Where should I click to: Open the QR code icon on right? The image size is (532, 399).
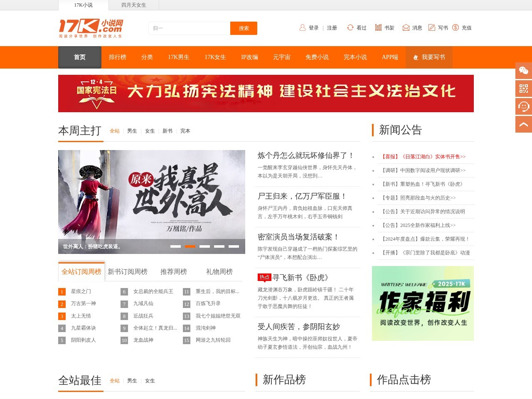pyautogui.click(x=523, y=89)
